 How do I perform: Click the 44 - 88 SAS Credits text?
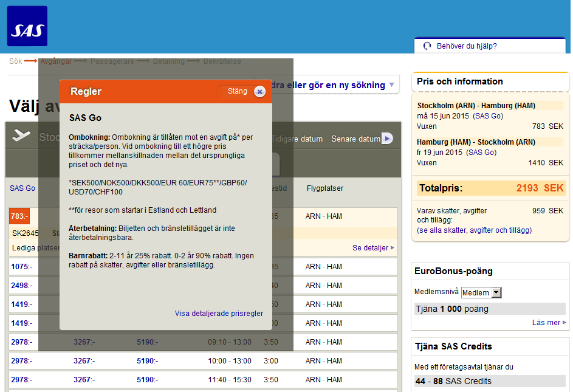coord(453,381)
